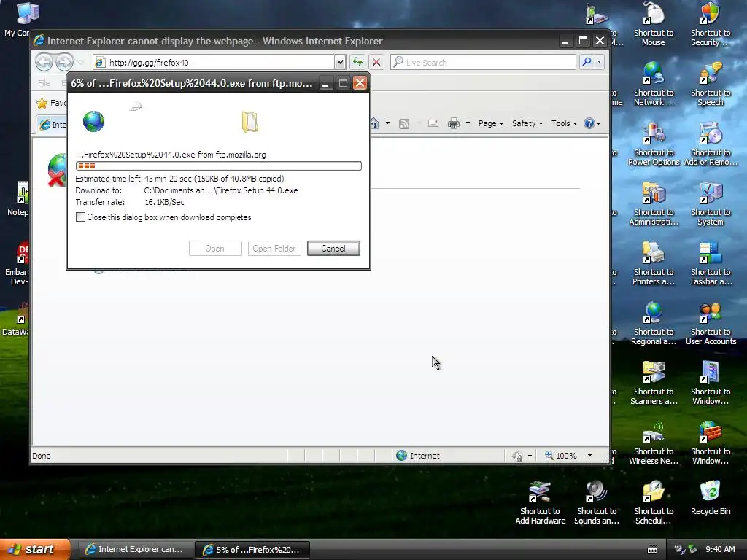Open the zoom level dropdown in status bar
747x560 pixels.
tap(589, 455)
